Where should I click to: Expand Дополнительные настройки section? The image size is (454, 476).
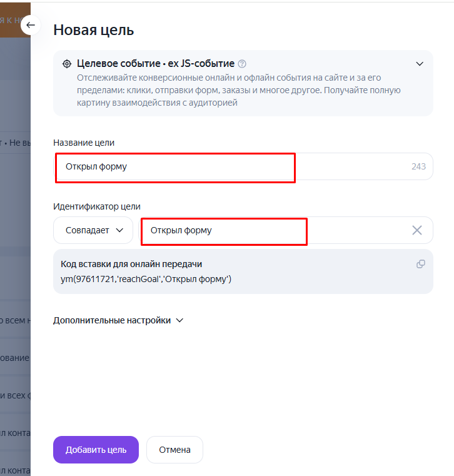tap(118, 320)
